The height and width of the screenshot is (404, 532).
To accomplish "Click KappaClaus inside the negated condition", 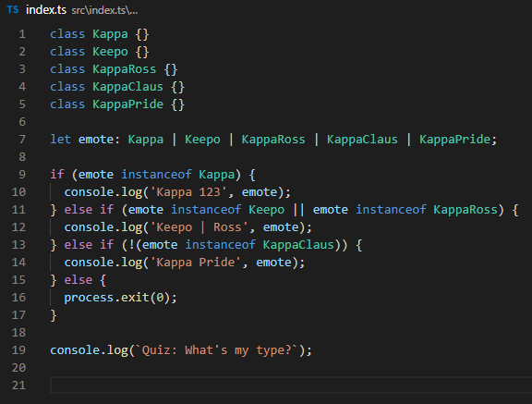I will 298,245.
